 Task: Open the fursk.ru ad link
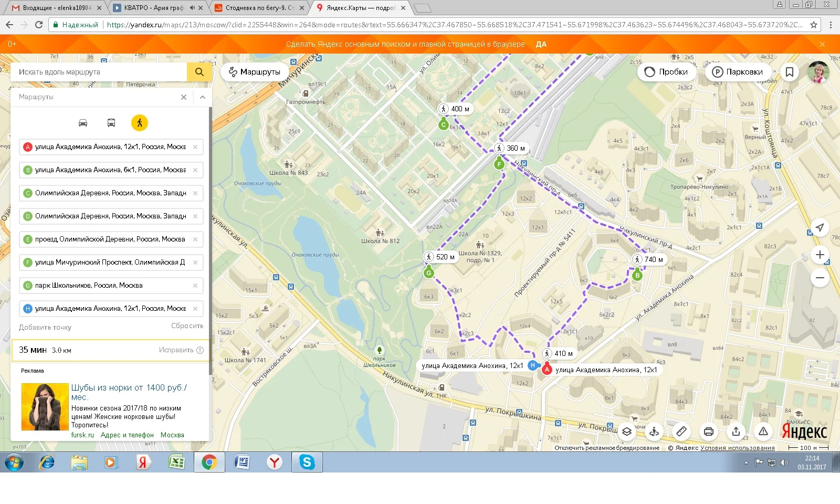[82, 435]
